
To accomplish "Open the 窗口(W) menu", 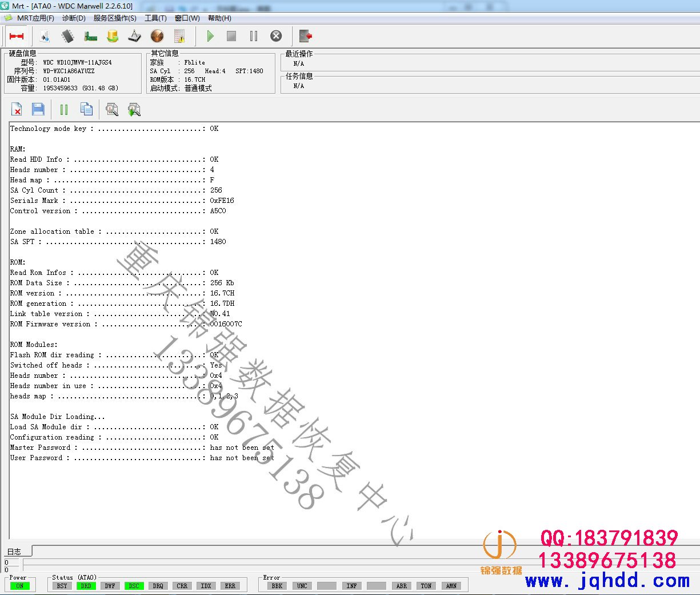I will coord(187,18).
